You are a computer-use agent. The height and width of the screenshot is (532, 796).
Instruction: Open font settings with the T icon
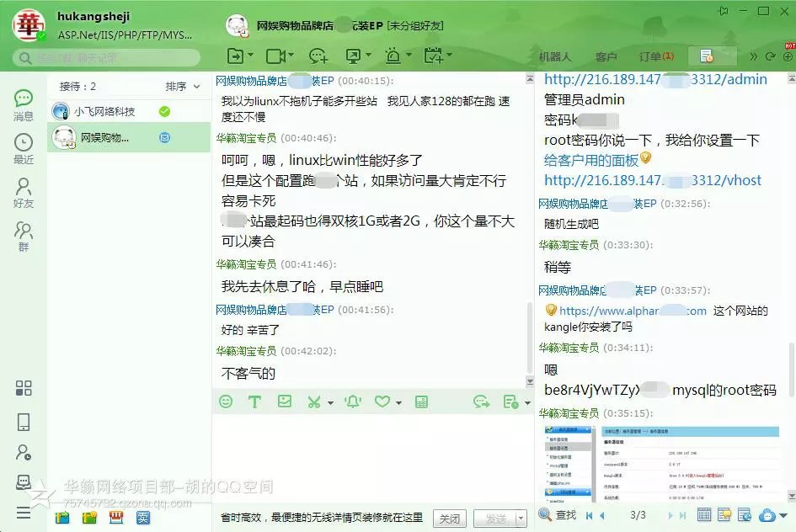(254, 402)
